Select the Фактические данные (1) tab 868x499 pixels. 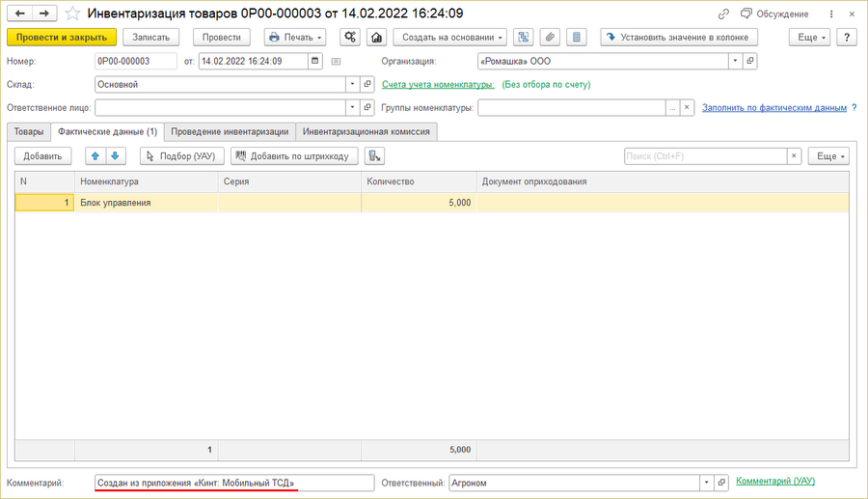(107, 132)
